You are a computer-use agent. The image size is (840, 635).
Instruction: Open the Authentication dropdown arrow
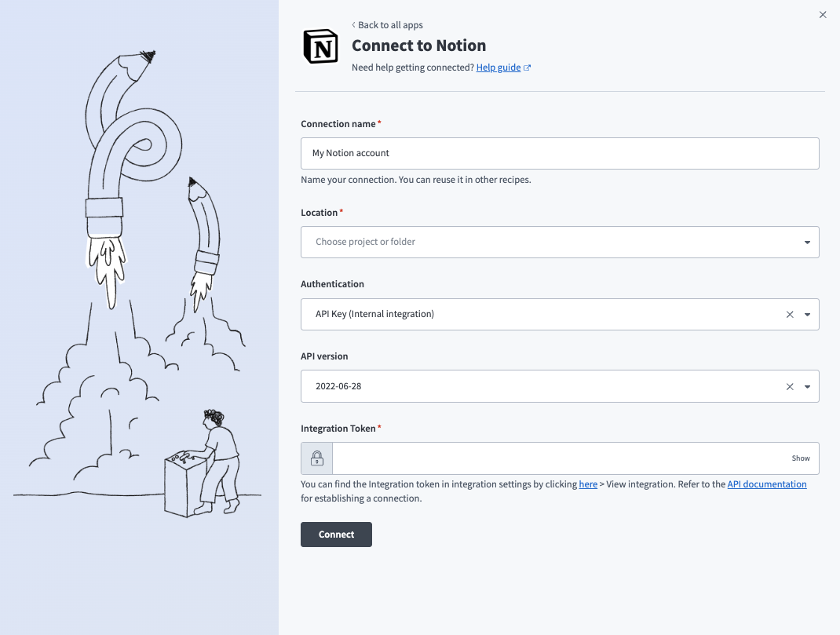(807, 314)
